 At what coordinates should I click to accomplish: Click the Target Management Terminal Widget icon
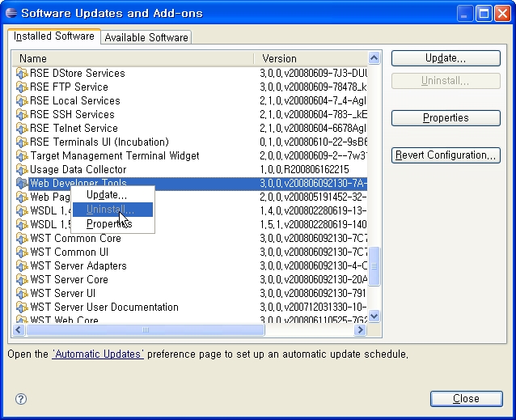22,155
